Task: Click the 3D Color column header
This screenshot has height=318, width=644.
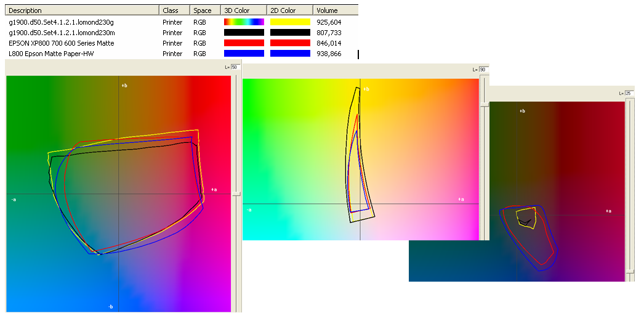Action: click(x=243, y=10)
